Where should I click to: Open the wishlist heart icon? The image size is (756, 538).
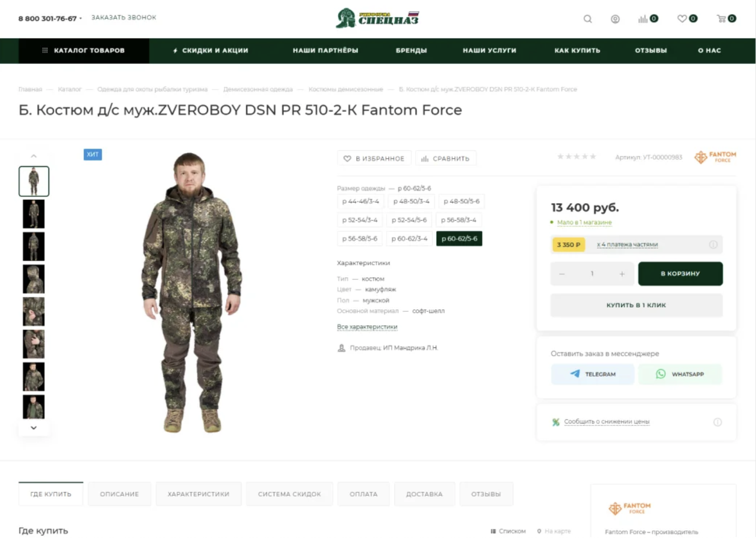(683, 19)
